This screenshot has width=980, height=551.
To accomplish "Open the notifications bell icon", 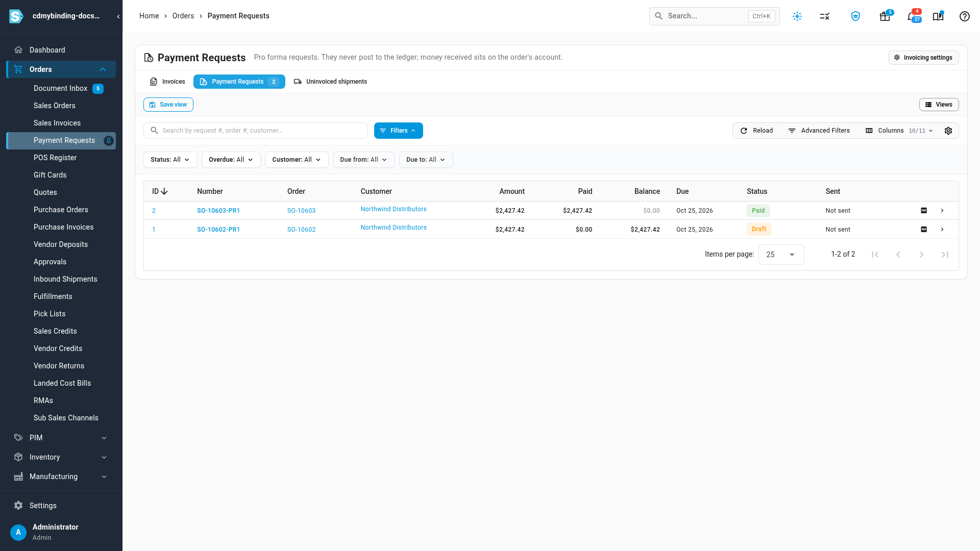I will coord(911,16).
